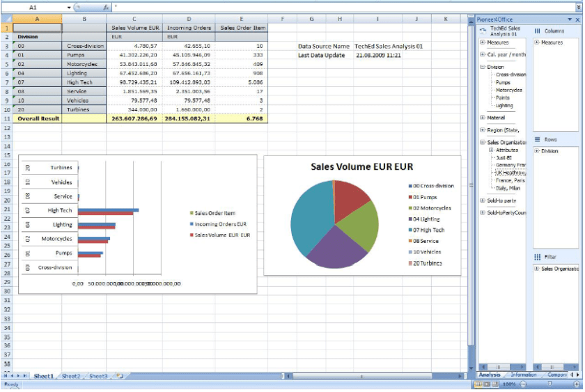The image size is (585, 392).
Task: Click the Filter area icon
Action: tap(537, 257)
